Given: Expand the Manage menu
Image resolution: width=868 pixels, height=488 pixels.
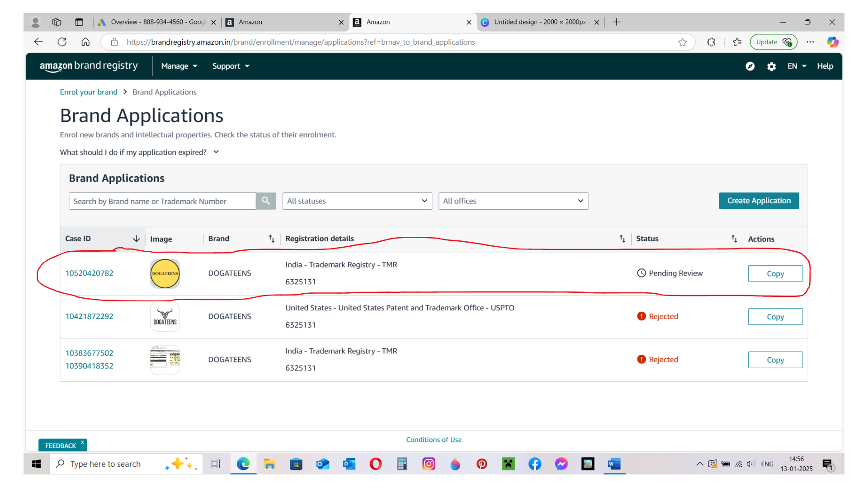Looking at the screenshot, I should point(179,66).
